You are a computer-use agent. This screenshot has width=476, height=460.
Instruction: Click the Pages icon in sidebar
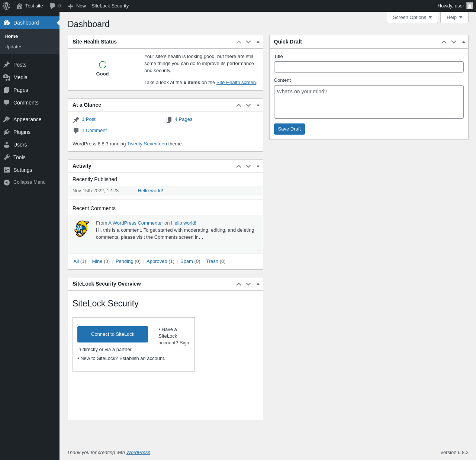click(x=7, y=90)
